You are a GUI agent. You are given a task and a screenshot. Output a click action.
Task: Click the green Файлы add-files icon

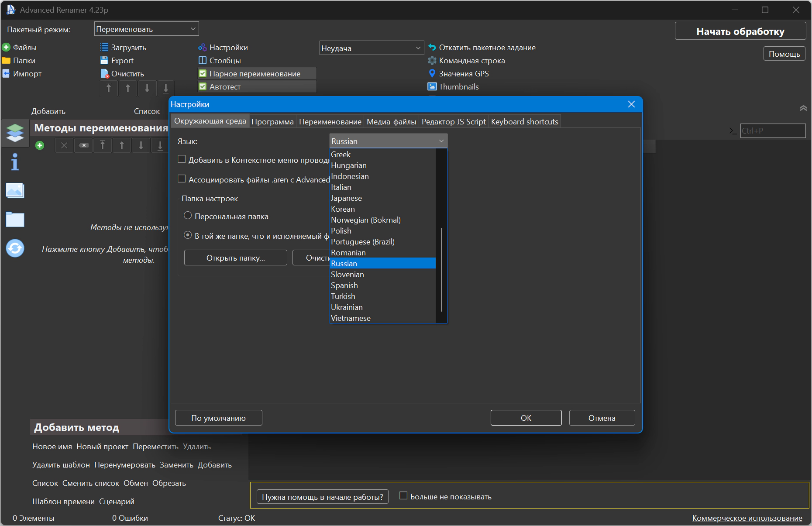pyautogui.click(x=6, y=47)
